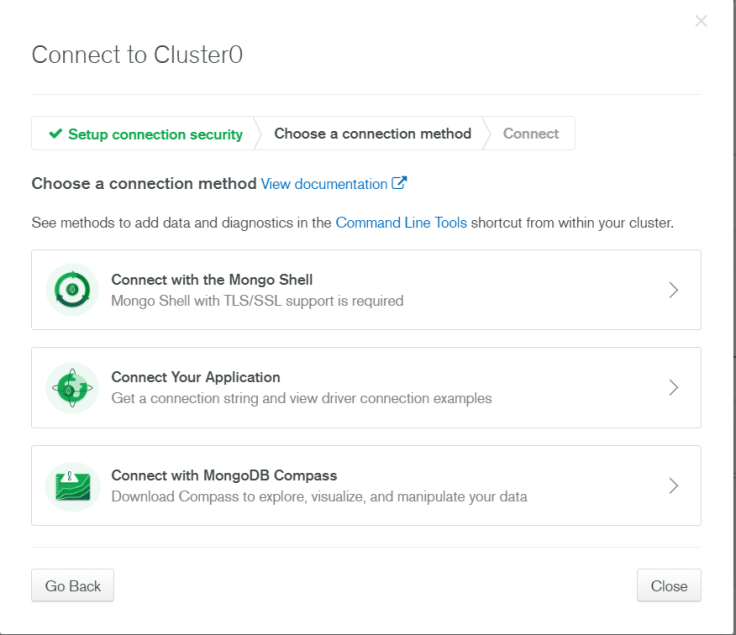Image resolution: width=736 pixels, height=635 pixels.
Task: Select the Connect step tab
Action: click(x=531, y=134)
